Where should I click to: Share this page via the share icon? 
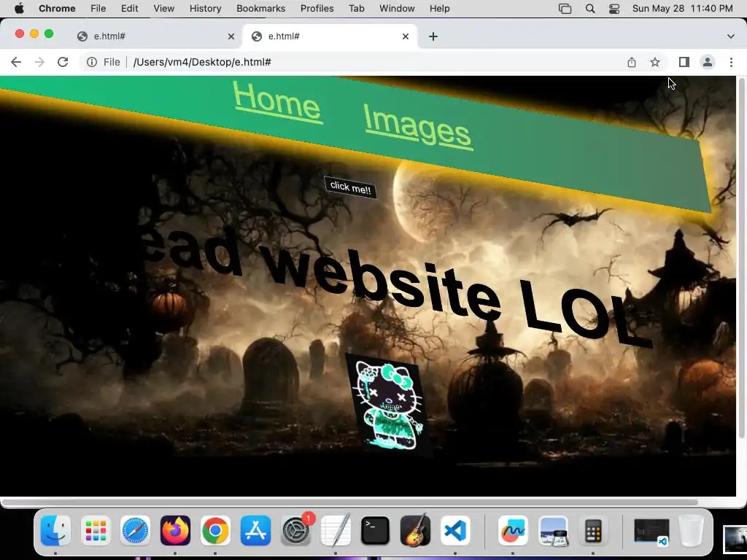(x=631, y=62)
